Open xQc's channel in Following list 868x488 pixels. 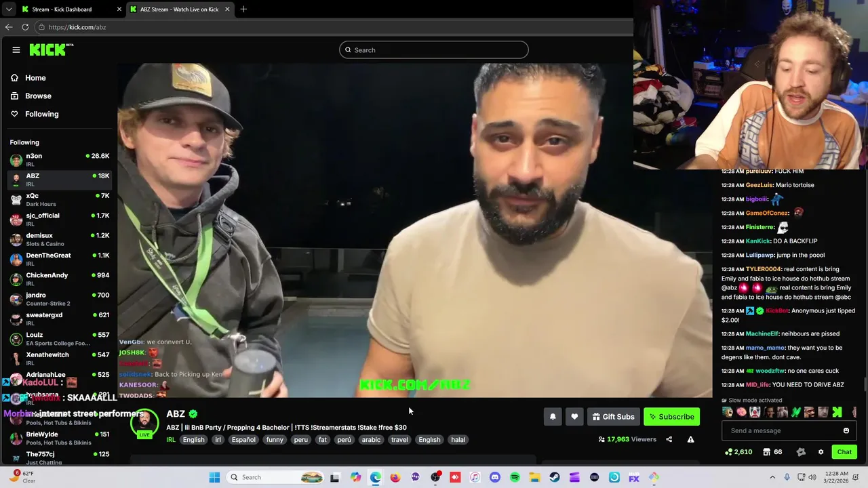(60, 199)
